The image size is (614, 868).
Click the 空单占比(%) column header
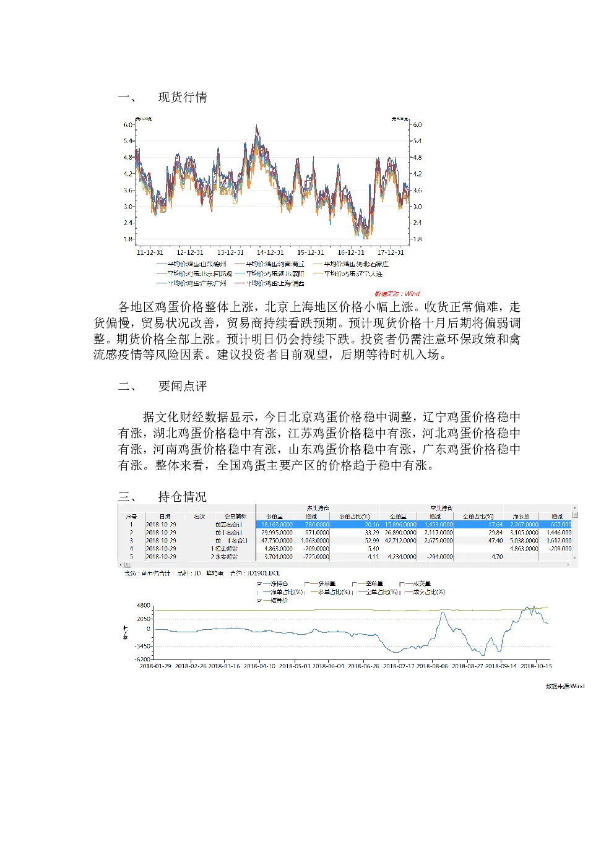pos(478,516)
